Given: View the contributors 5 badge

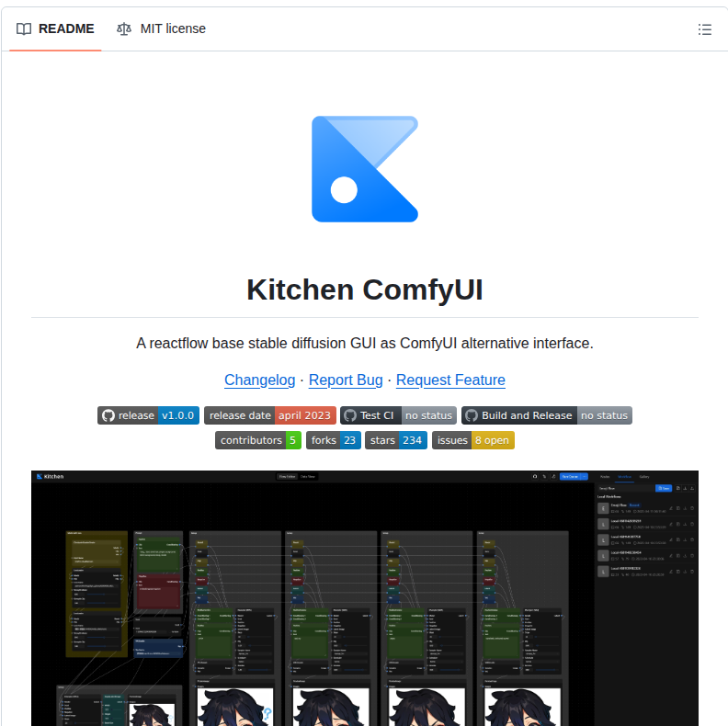Looking at the screenshot, I should coord(258,440).
